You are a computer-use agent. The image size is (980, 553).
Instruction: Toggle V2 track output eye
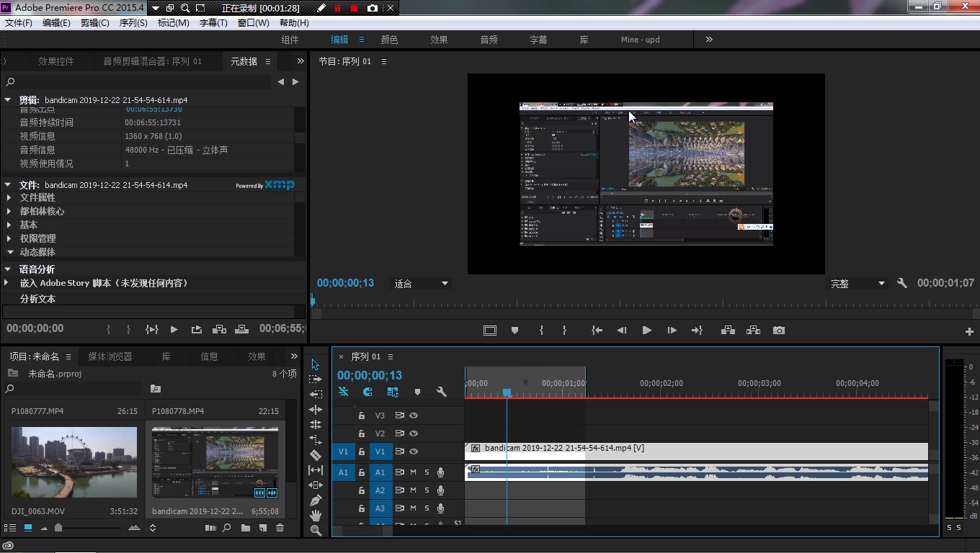pyautogui.click(x=414, y=433)
